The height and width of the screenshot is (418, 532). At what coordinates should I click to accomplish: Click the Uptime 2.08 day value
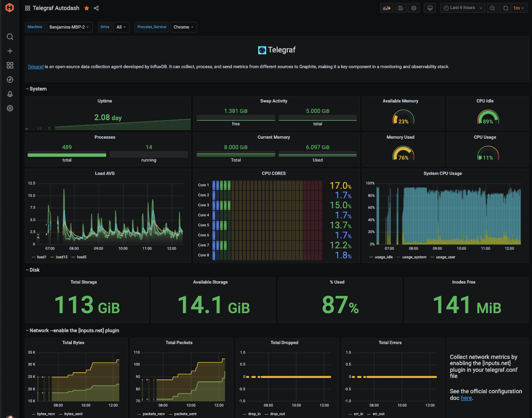(x=108, y=118)
